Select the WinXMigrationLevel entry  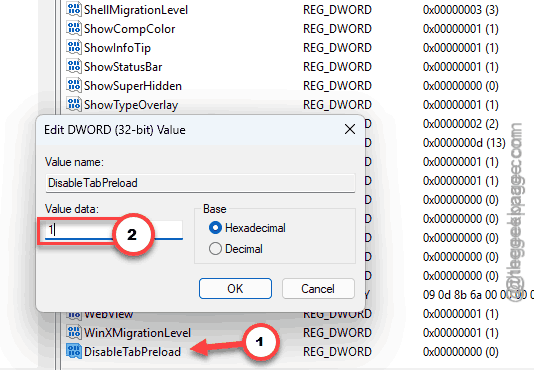click(137, 333)
